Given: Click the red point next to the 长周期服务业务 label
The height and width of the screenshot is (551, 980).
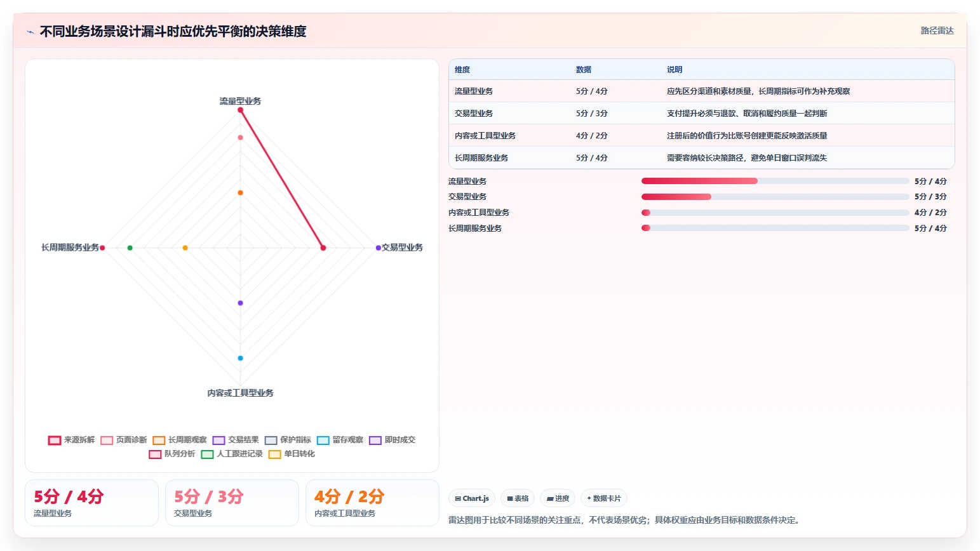Looking at the screenshot, I should pyautogui.click(x=102, y=248).
